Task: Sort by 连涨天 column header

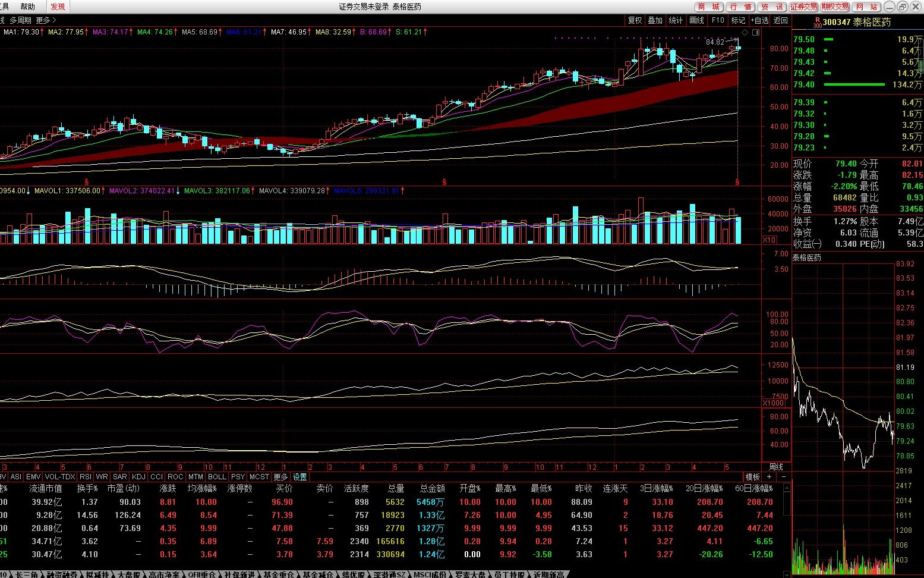Action: [616, 488]
